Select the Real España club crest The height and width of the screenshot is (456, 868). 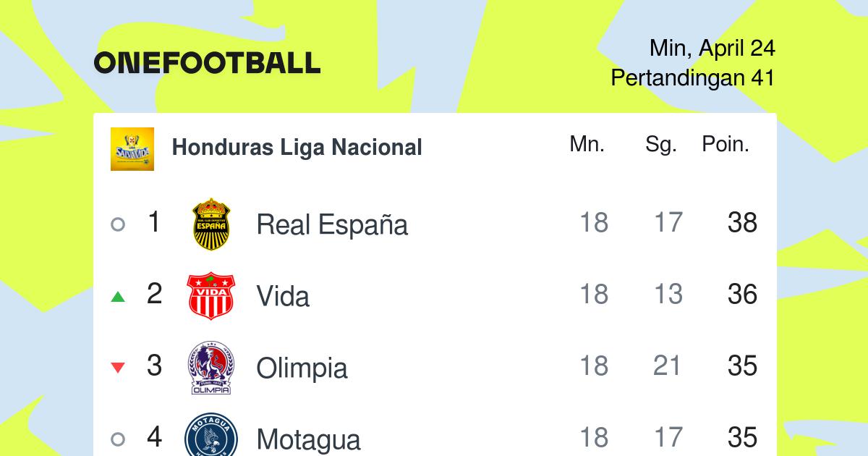[211, 224]
